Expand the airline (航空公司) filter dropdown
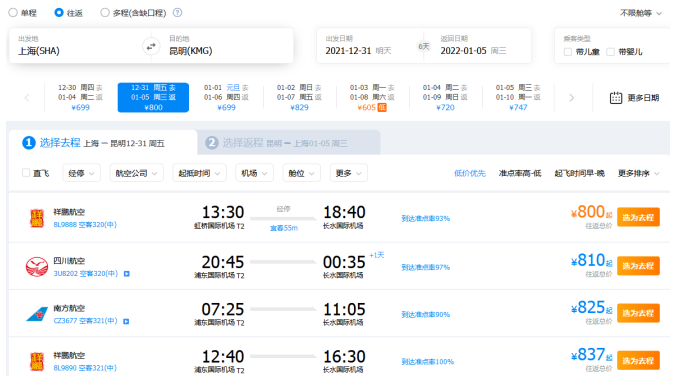Screen dimensions: 675x376 [x=136, y=173]
